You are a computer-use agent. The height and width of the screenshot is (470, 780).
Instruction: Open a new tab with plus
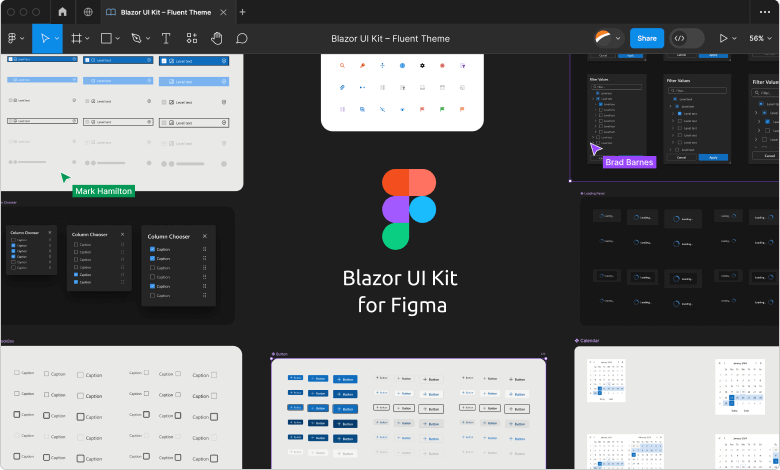tap(242, 12)
